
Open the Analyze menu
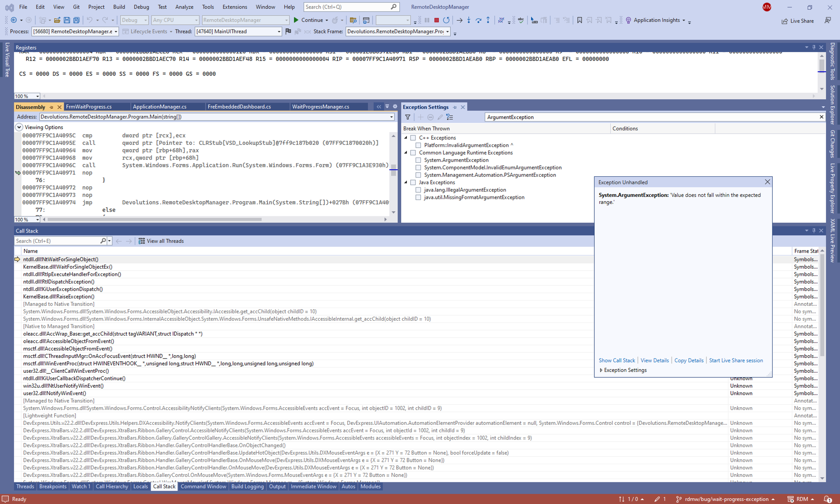point(184,7)
